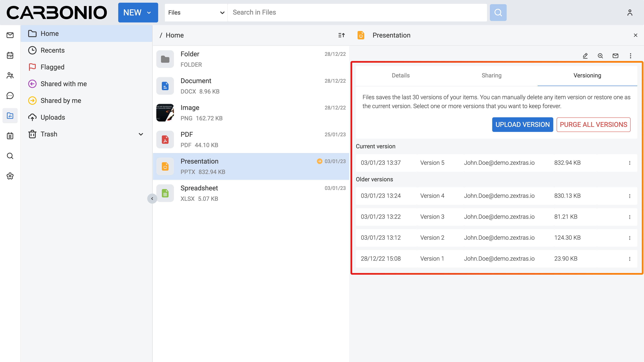Expand the Trash folder chevron

pos(141,134)
